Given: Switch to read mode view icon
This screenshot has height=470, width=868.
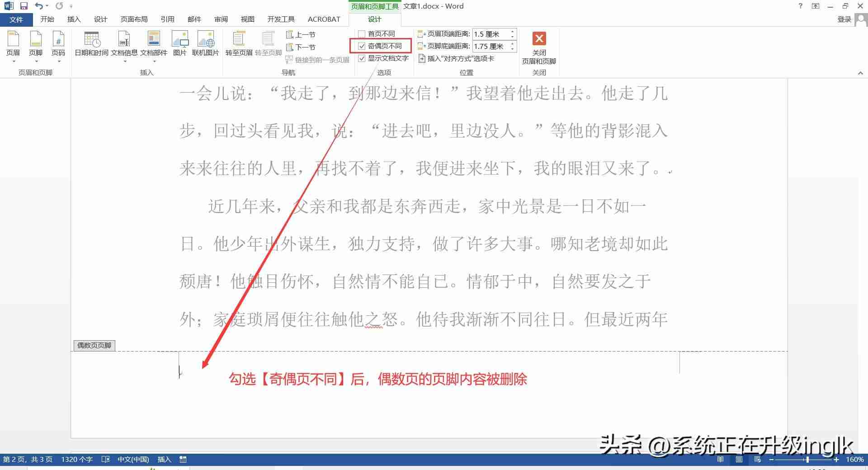Looking at the screenshot, I should (721, 459).
